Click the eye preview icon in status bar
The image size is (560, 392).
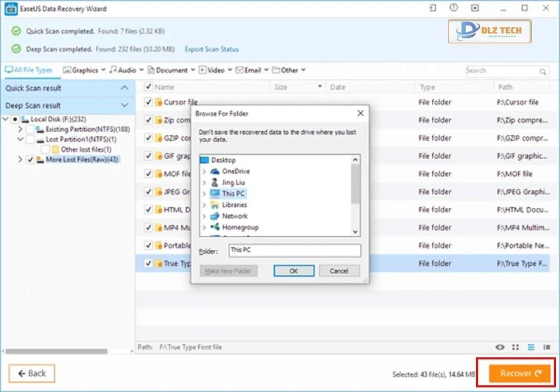[x=500, y=347]
